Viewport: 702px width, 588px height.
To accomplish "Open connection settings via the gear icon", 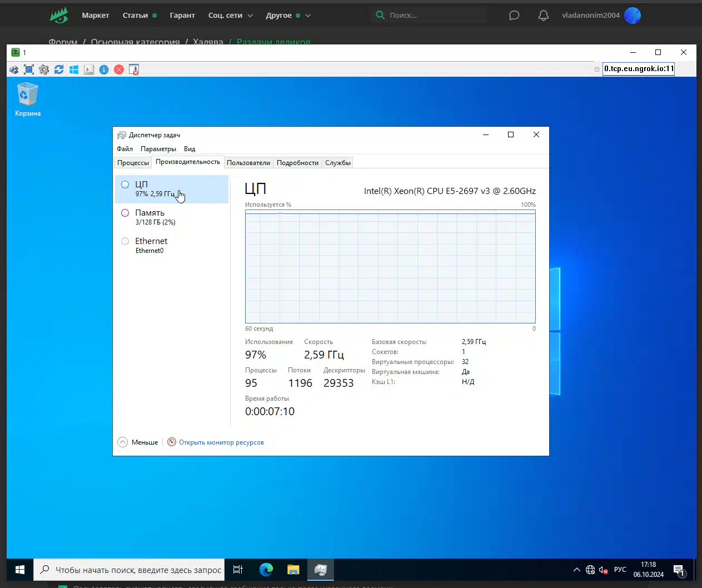I will [x=44, y=69].
